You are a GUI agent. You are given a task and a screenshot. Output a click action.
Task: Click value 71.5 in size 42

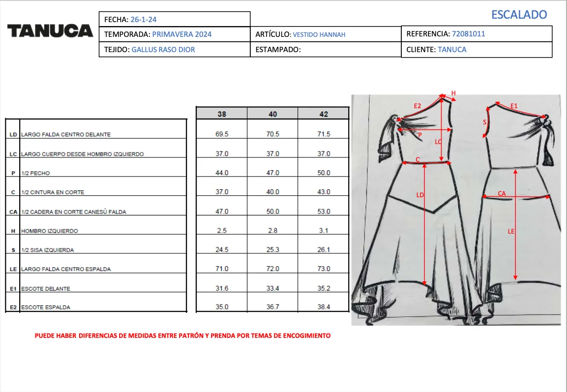coord(324,134)
